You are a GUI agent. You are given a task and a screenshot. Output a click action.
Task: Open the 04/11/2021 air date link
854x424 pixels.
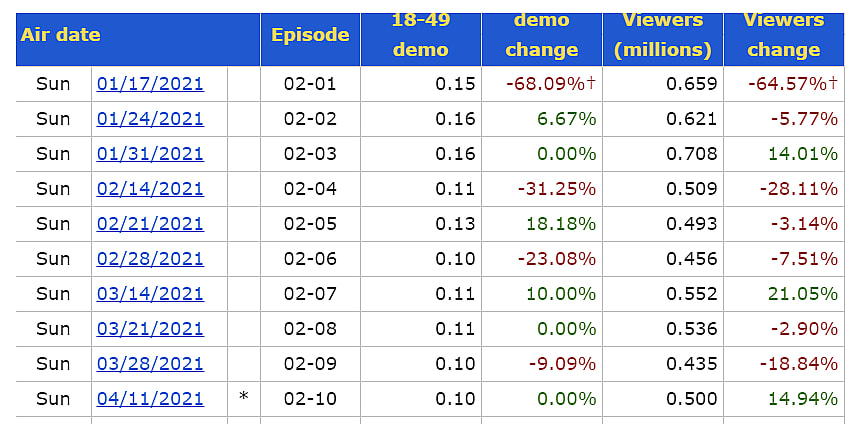pos(150,399)
